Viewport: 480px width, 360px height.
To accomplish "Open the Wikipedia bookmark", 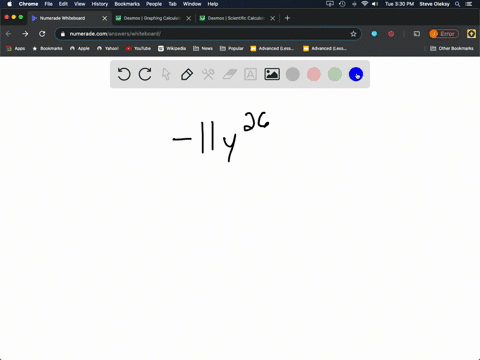I will point(172,48).
